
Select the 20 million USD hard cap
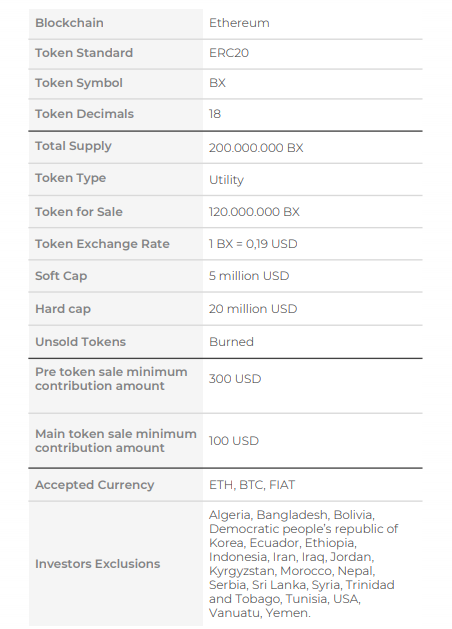pyautogui.click(x=253, y=309)
